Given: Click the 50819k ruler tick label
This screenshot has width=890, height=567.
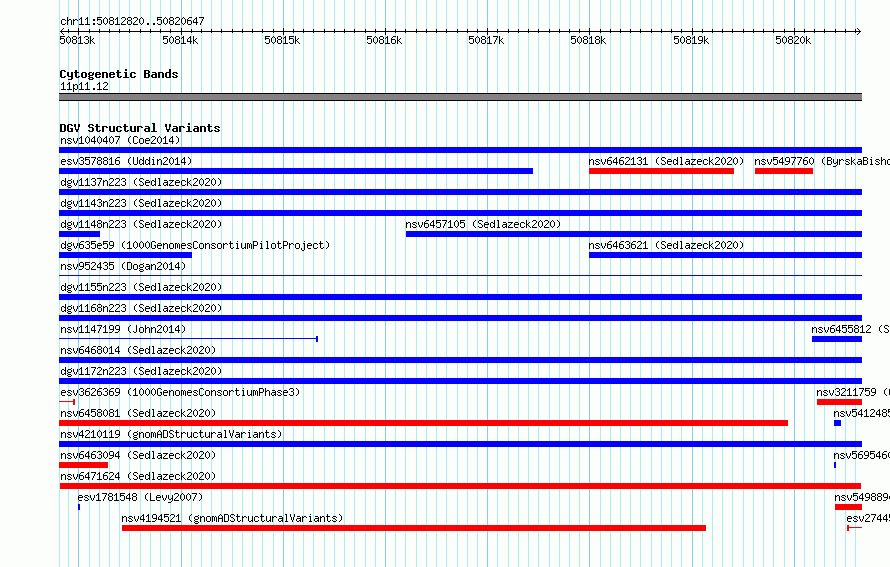Looking at the screenshot, I should point(691,40).
